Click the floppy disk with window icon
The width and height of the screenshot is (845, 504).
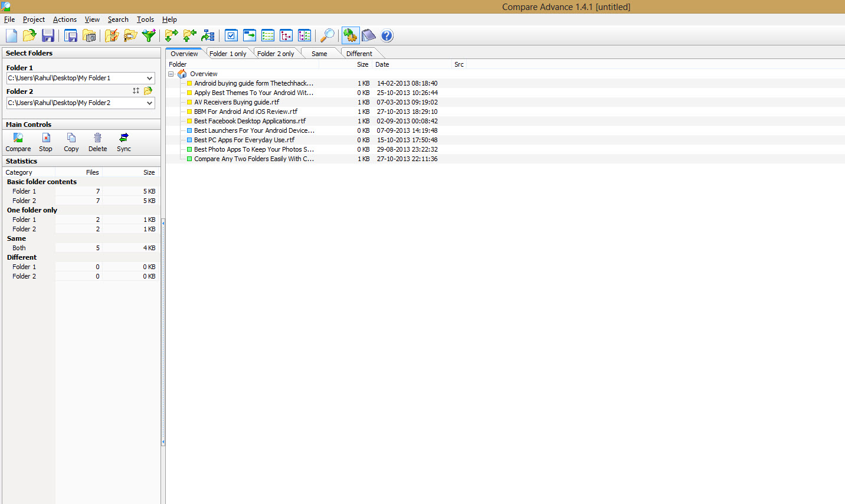71,35
